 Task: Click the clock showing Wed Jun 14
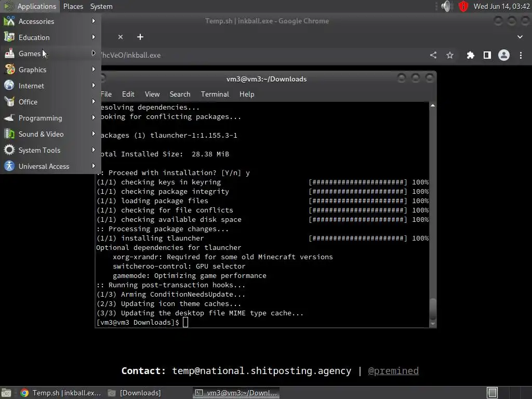[x=501, y=6]
